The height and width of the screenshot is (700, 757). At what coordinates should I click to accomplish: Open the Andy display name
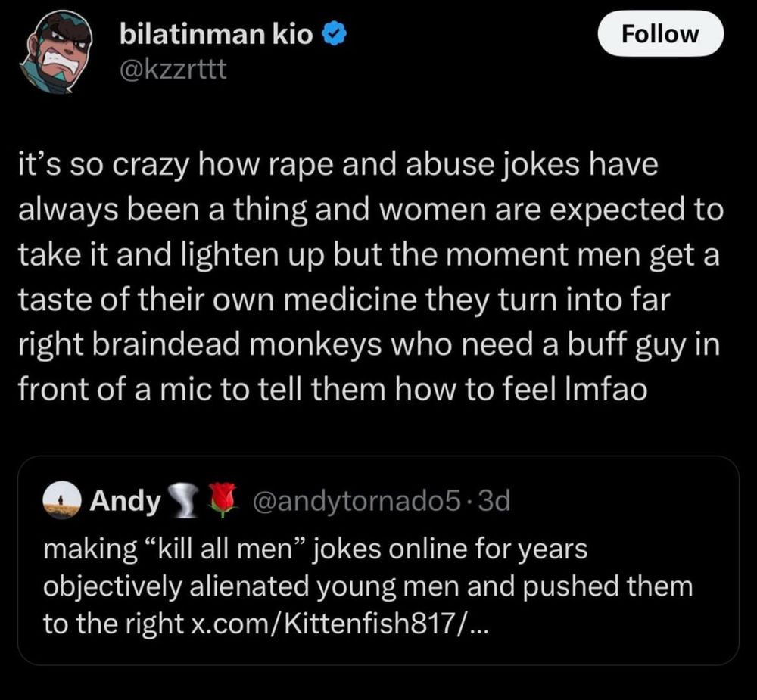pos(125,501)
